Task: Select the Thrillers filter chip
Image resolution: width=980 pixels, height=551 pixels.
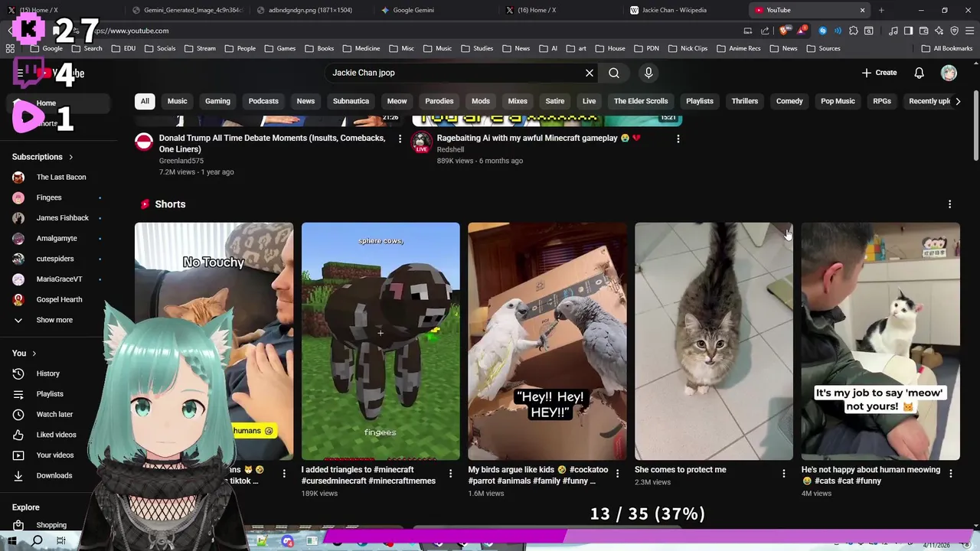Action: pyautogui.click(x=744, y=101)
